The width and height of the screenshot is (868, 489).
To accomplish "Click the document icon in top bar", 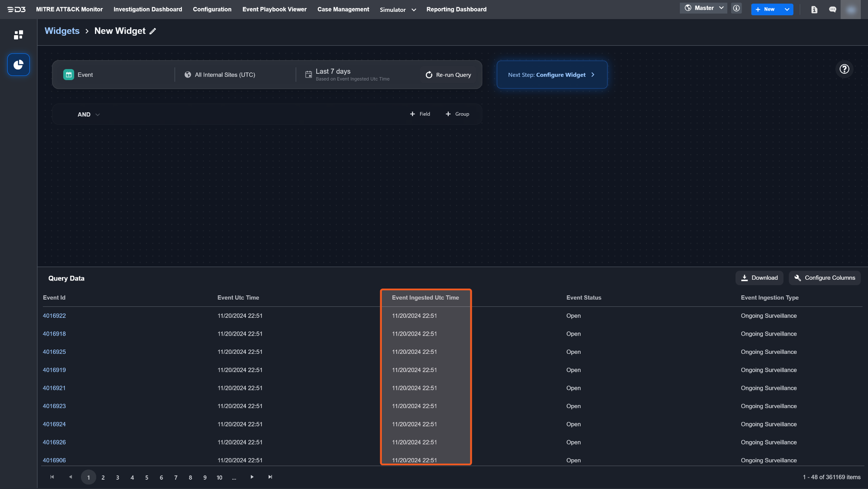I will pyautogui.click(x=814, y=9).
